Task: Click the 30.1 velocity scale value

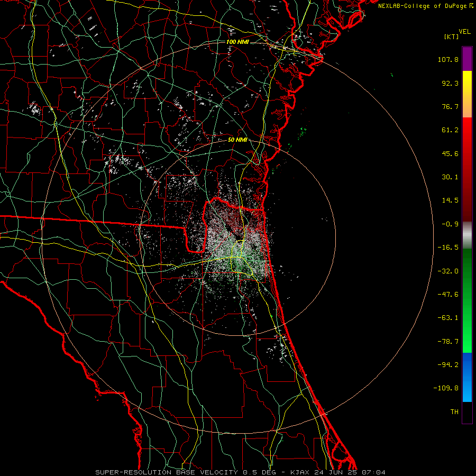Action: 450,177
